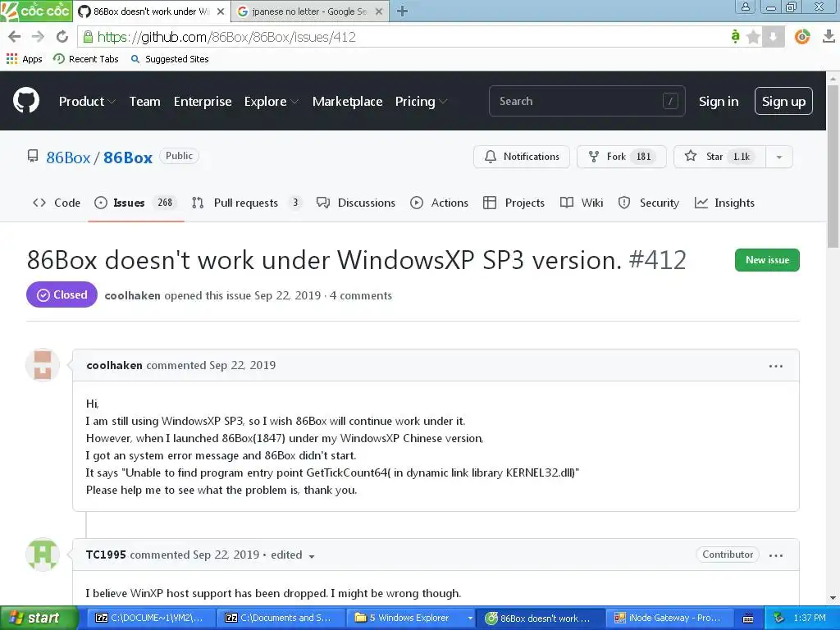This screenshot has height=630, width=840.
Task: Click the network tray icon beside the clock
Action: click(778, 618)
